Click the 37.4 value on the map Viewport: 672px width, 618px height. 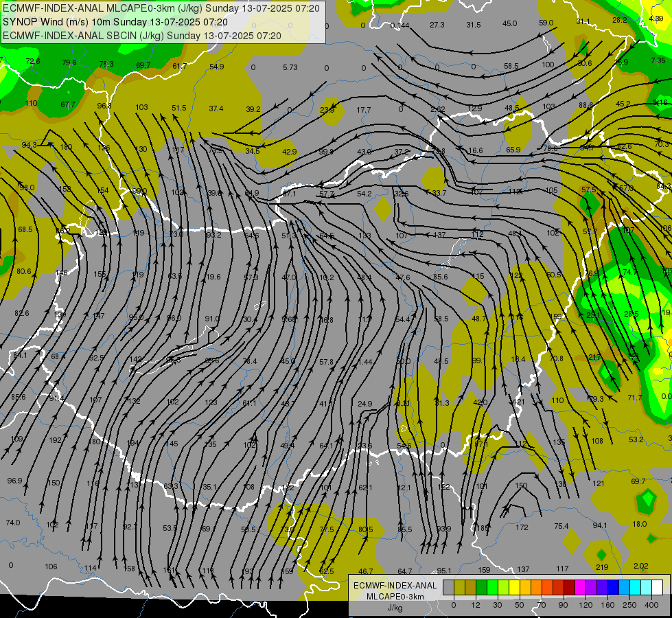[x=216, y=108]
